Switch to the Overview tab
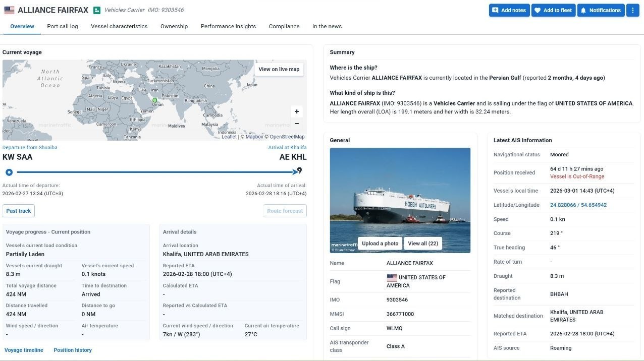Viewport: 644px width, 361px height. (x=22, y=26)
